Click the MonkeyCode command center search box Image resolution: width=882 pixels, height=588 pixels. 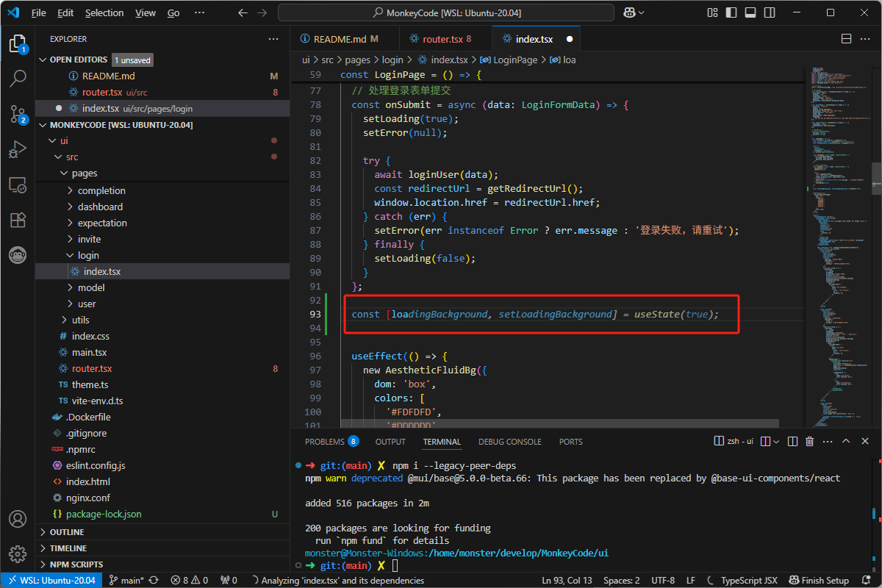click(x=446, y=12)
